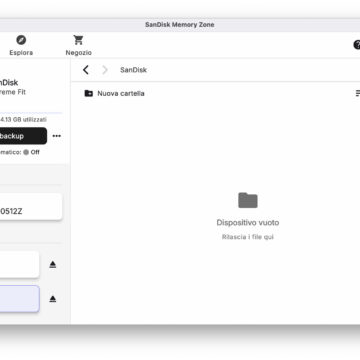Create a folder with Nuova cartella

point(114,93)
